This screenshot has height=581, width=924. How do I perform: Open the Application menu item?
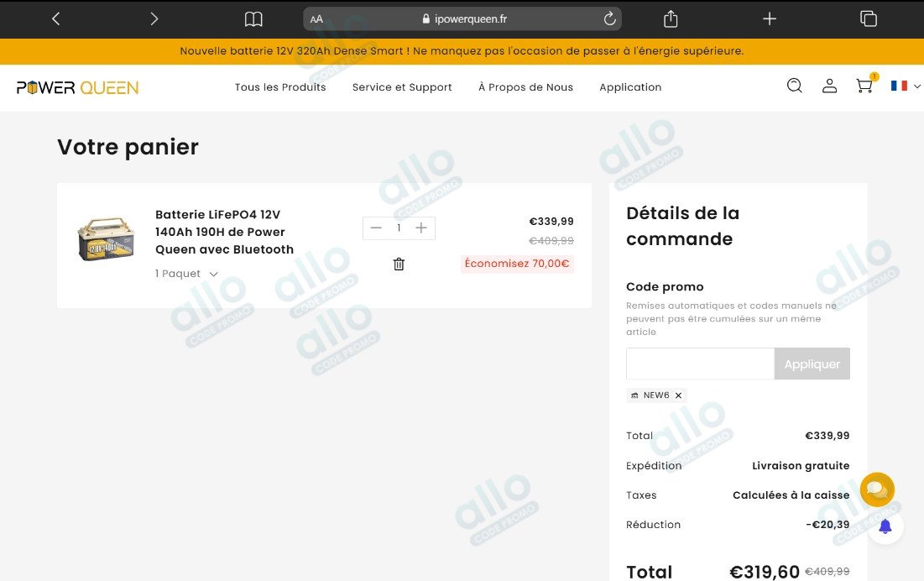point(630,87)
